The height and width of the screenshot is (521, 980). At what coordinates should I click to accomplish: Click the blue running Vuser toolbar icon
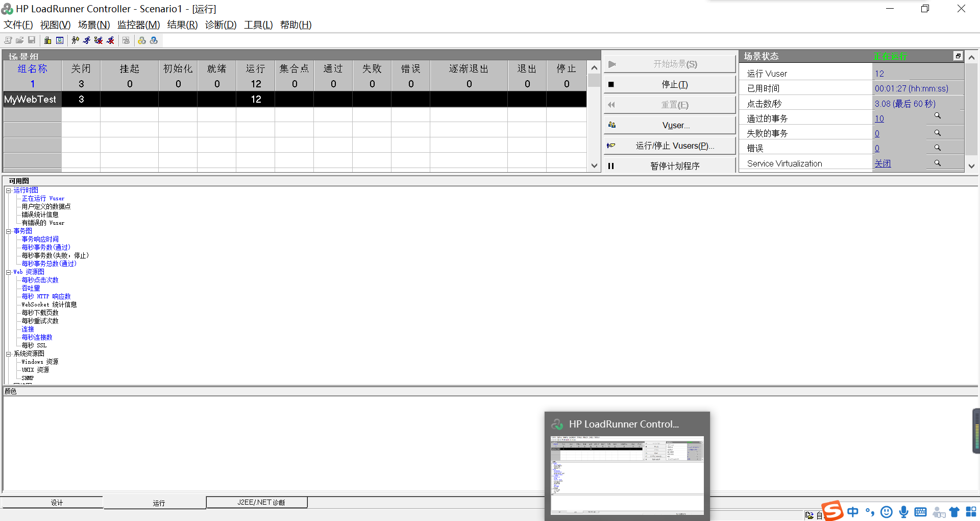[x=87, y=40]
